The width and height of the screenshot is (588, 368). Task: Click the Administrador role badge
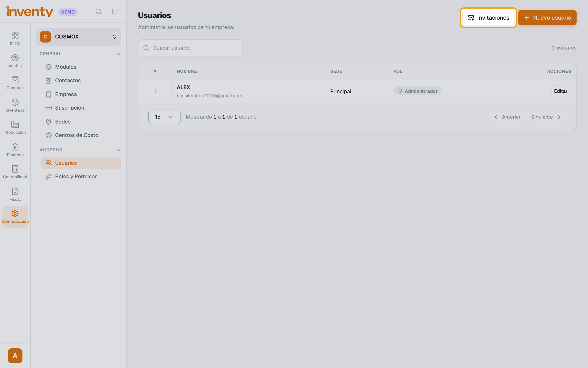417,91
